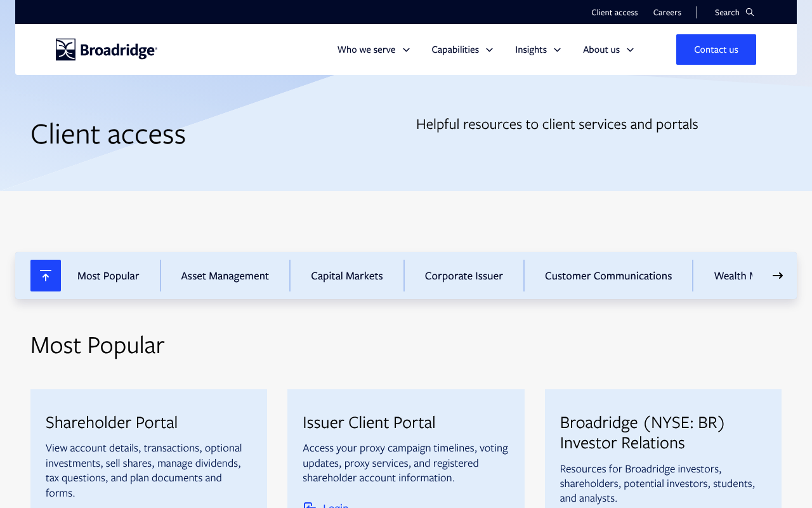Expand the Who we serve menu

coord(374,50)
